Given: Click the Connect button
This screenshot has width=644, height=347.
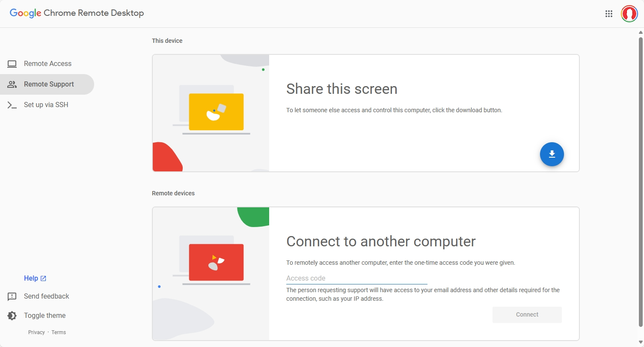Looking at the screenshot, I should (x=527, y=315).
